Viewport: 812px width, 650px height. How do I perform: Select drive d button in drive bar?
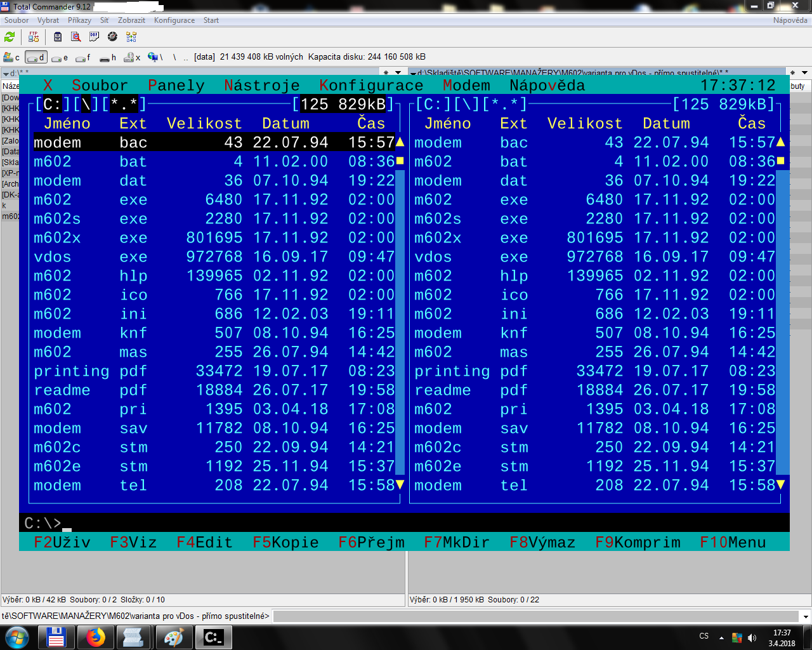[36, 57]
